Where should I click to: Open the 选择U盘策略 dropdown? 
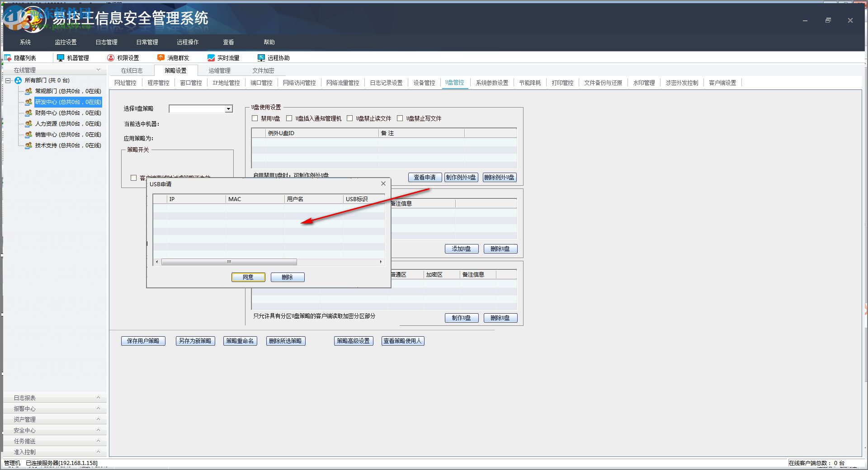point(229,109)
